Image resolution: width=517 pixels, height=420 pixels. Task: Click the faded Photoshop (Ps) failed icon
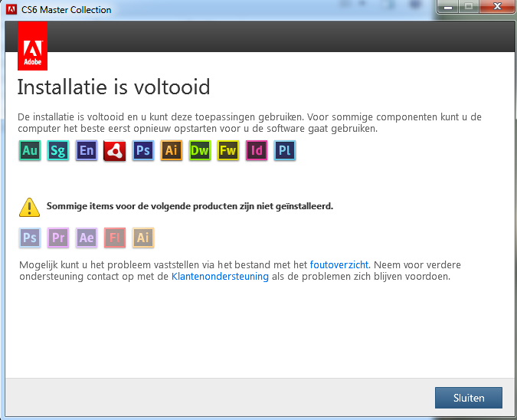pyautogui.click(x=30, y=238)
